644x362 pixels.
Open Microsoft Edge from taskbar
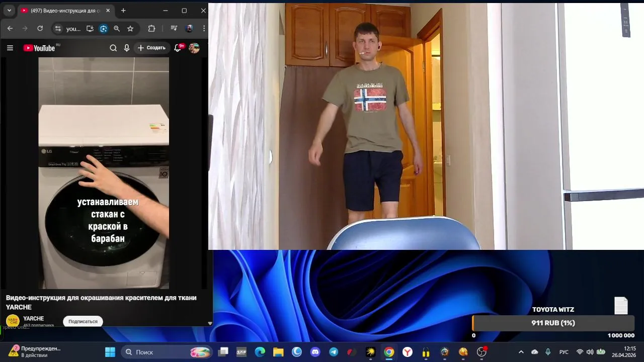coord(260,352)
